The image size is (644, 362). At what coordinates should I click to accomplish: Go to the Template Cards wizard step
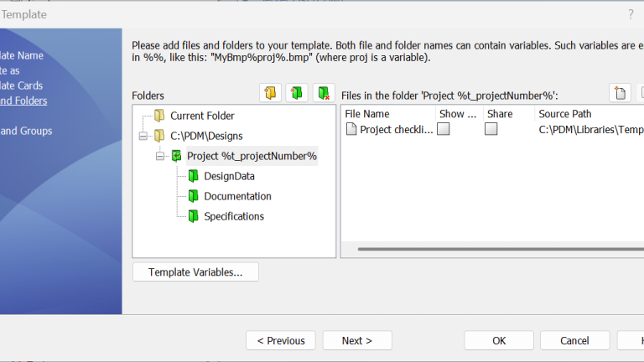[21, 85]
